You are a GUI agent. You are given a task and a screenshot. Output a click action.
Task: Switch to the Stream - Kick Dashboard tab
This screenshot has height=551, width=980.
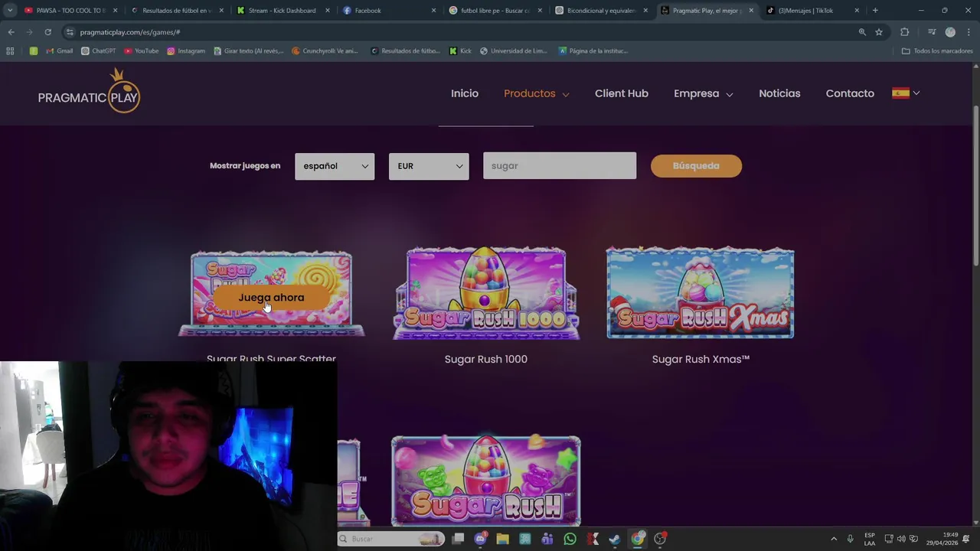click(x=282, y=11)
